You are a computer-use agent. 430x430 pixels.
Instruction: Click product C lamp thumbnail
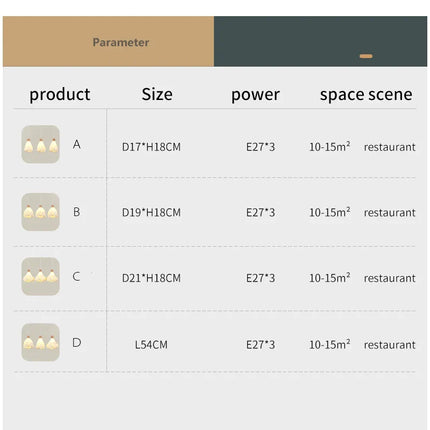pyautogui.click(x=40, y=276)
